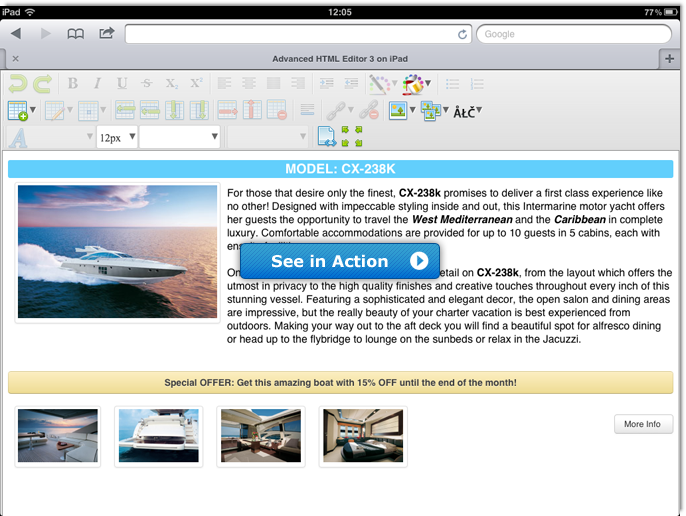Screen dimensions: 686x516
Task: Open the Edit Table properties icon
Action: (x=55, y=110)
